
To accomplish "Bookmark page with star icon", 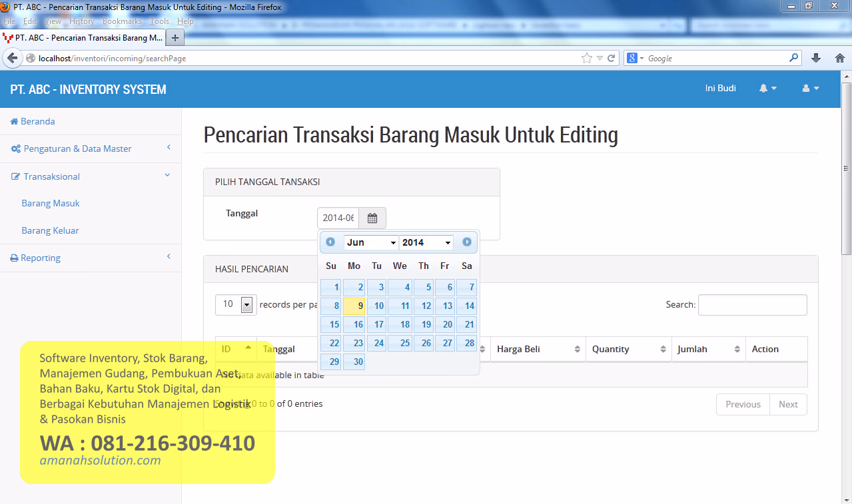I will [x=587, y=58].
